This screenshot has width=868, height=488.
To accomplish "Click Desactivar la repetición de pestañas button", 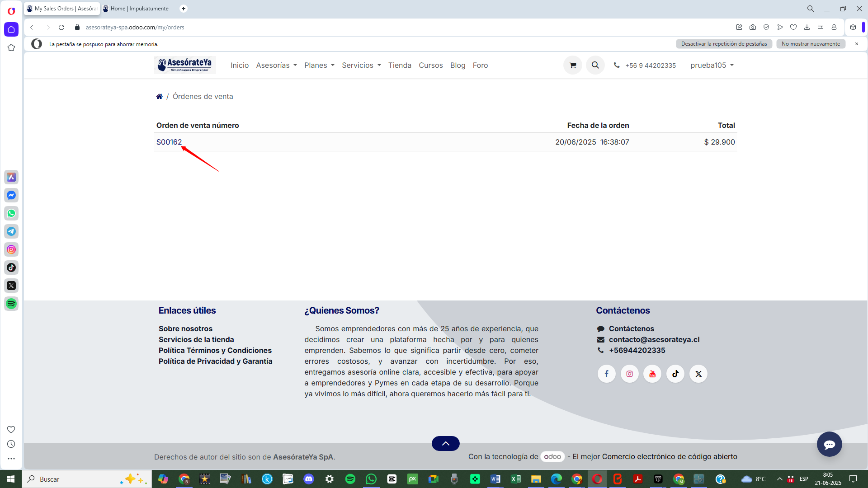I will 724,44.
